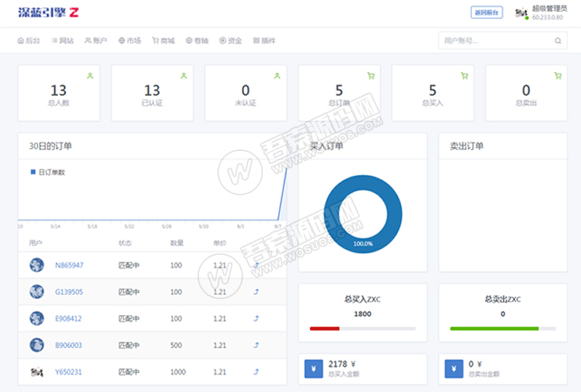Click the user icon on 总人数 card
Screen dimensions: 581x392
point(90,76)
